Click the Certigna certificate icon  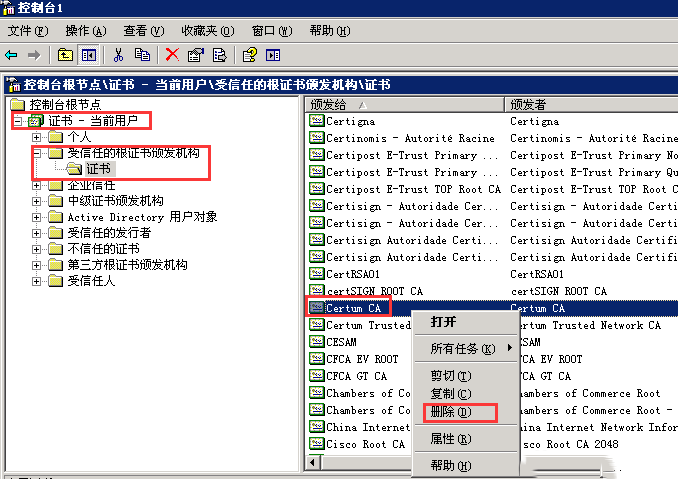click(317, 121)
